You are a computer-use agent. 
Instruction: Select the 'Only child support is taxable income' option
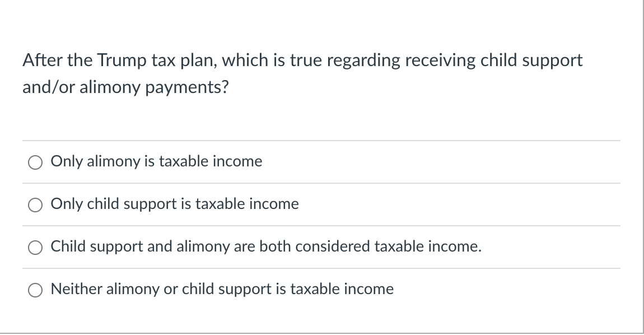pyautogui.click(x=35, y=204)
